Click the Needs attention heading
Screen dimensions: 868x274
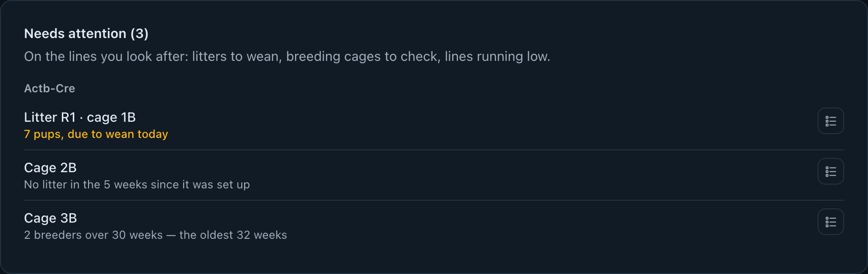tap(86, 33)
